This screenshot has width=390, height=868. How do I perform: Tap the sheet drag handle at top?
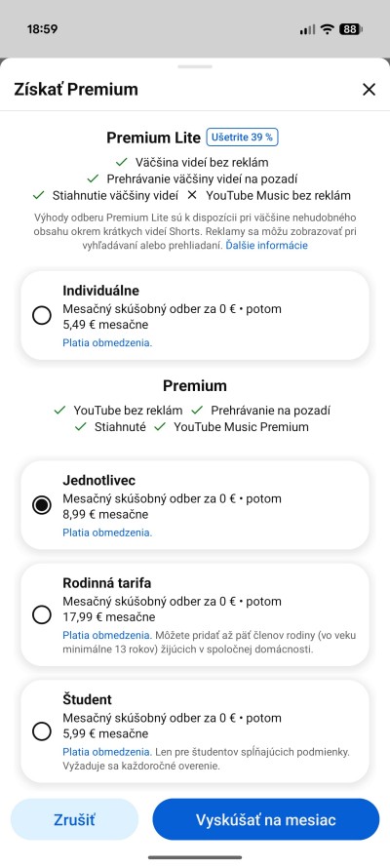click(195, 67)
